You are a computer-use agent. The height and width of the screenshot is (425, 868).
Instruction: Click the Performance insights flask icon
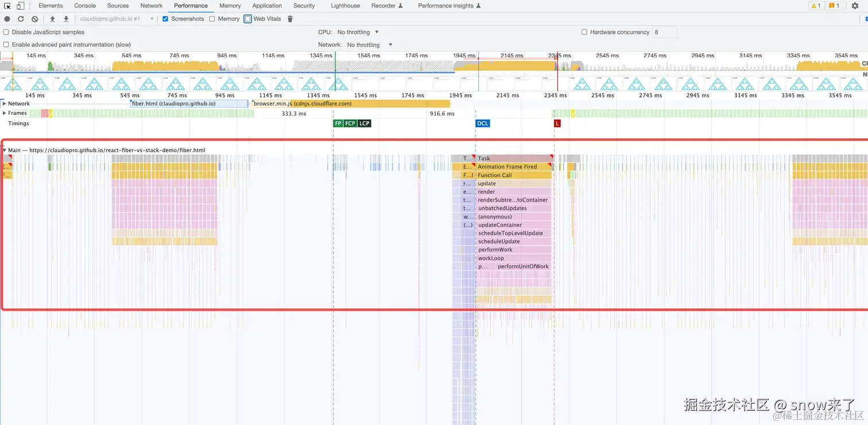click(478, 6)
